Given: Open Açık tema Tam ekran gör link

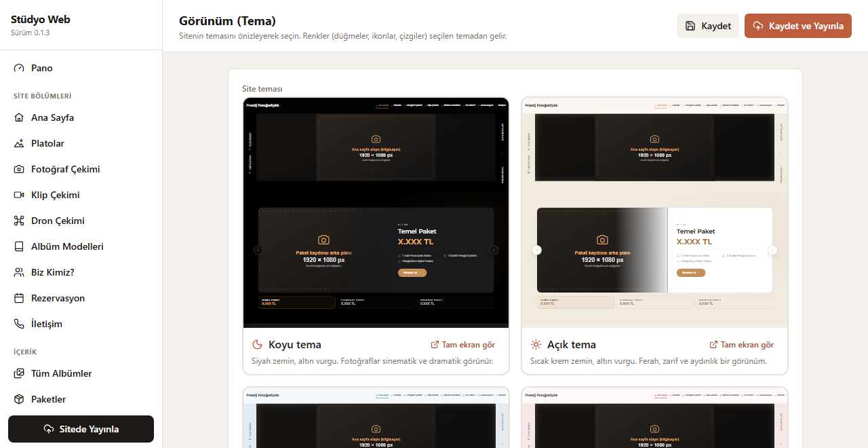Looking at the screenshot, I should (x=741, y=345).
